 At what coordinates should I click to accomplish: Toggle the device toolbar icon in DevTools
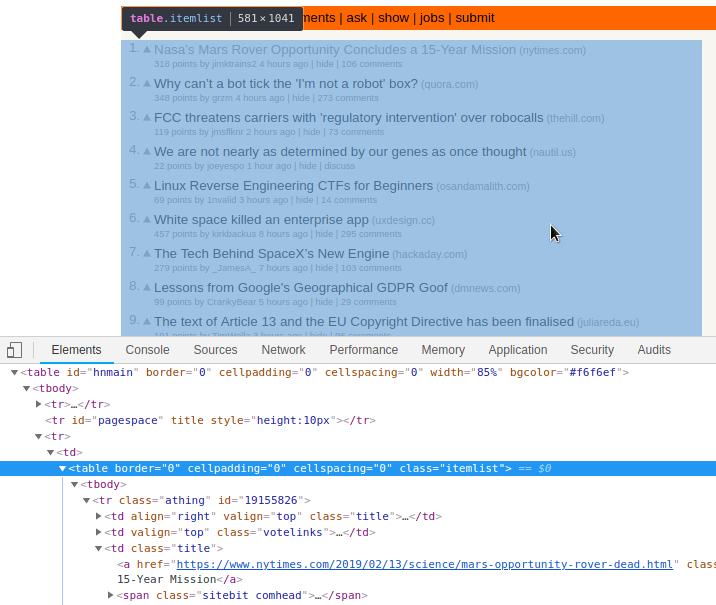[x=14, y=350]
